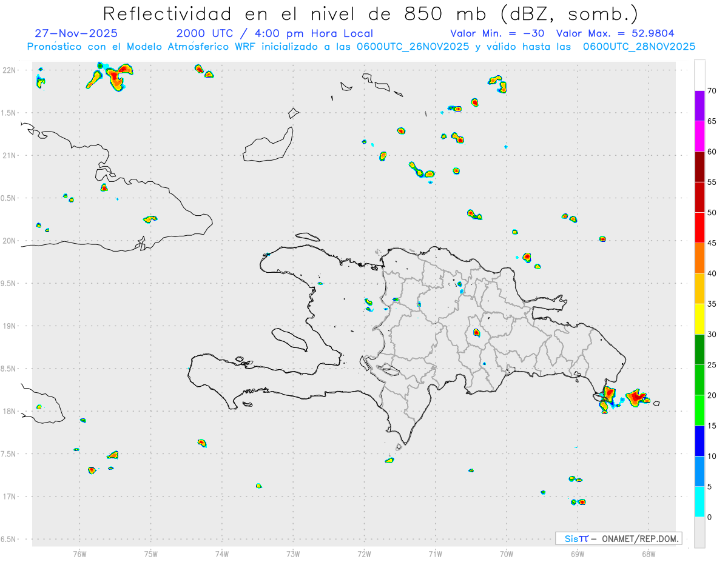Click the '76W' longitude label
The height and width of the screenshot is (562, 728).
click(x=79, y=554)
